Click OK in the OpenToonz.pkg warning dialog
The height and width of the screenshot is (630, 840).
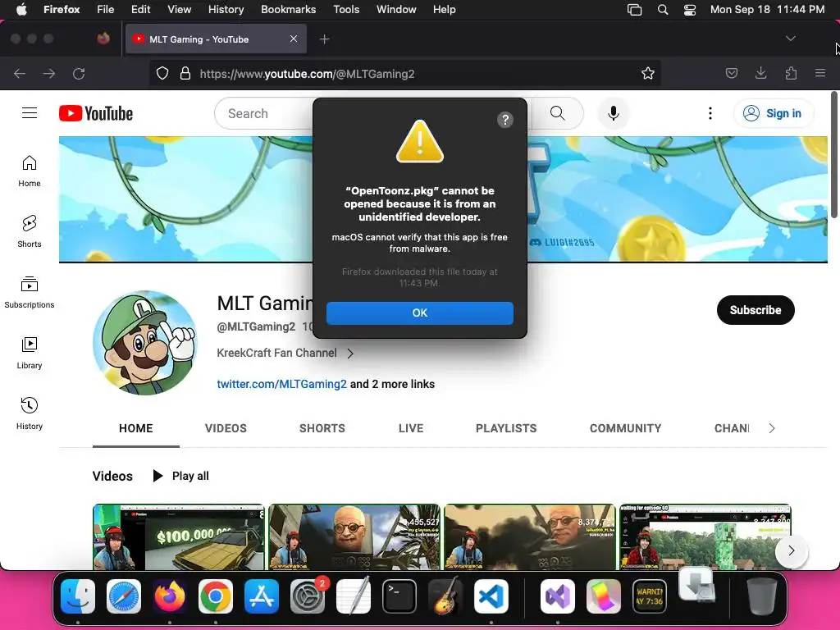(x=419, y=313)
